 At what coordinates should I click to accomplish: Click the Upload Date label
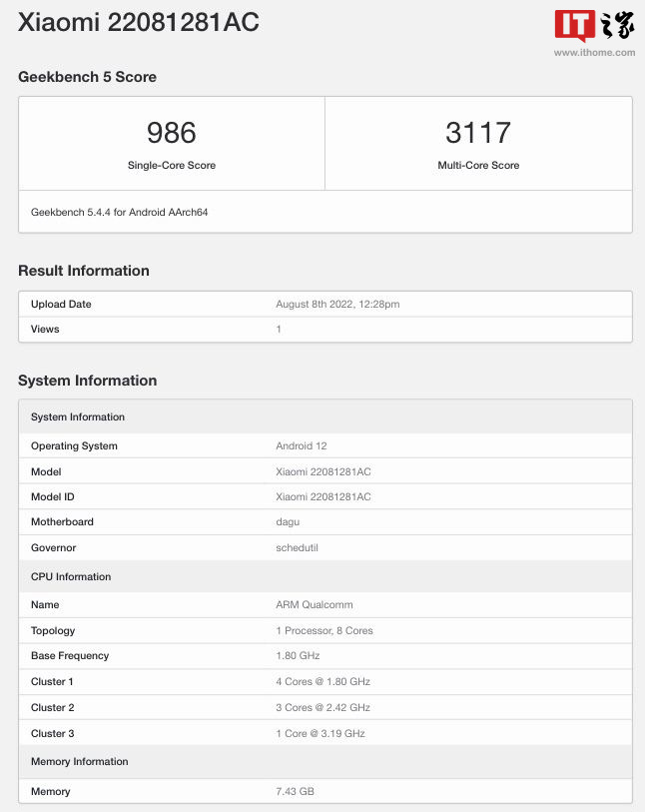[61, 304]
